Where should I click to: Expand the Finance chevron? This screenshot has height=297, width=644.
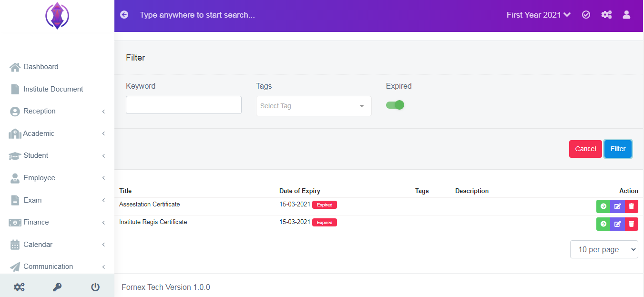click(x=103, y=223)
